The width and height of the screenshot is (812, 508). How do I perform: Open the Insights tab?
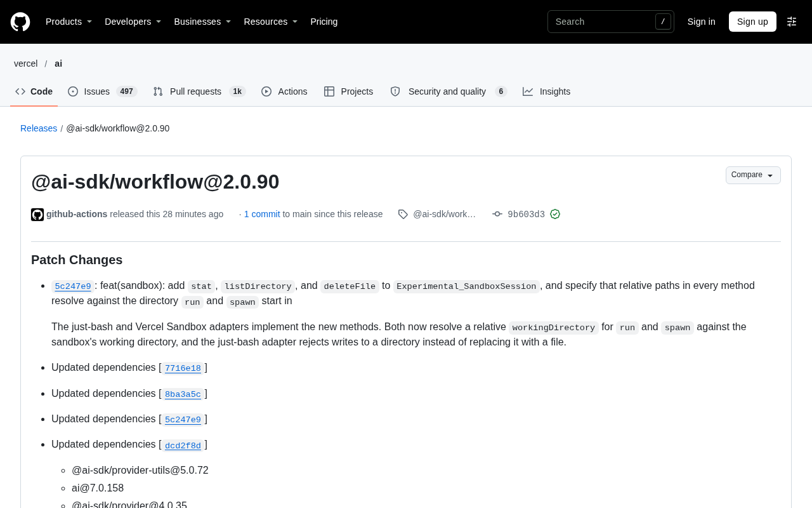coord(547,91)
